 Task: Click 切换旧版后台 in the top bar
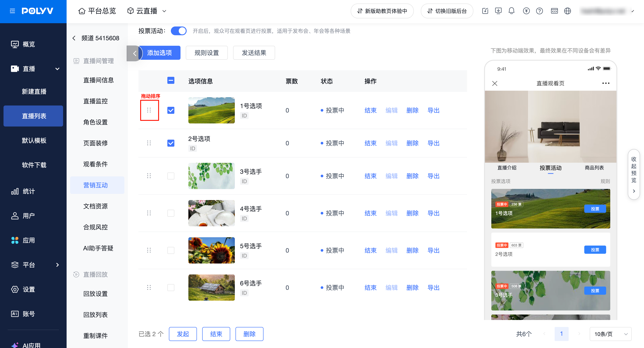447,11
